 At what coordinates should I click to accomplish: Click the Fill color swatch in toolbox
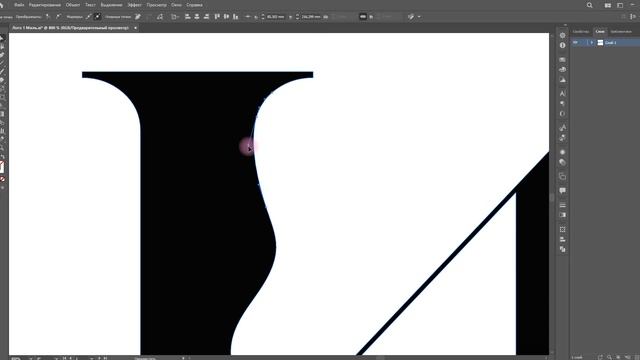[x=2, y=167]
